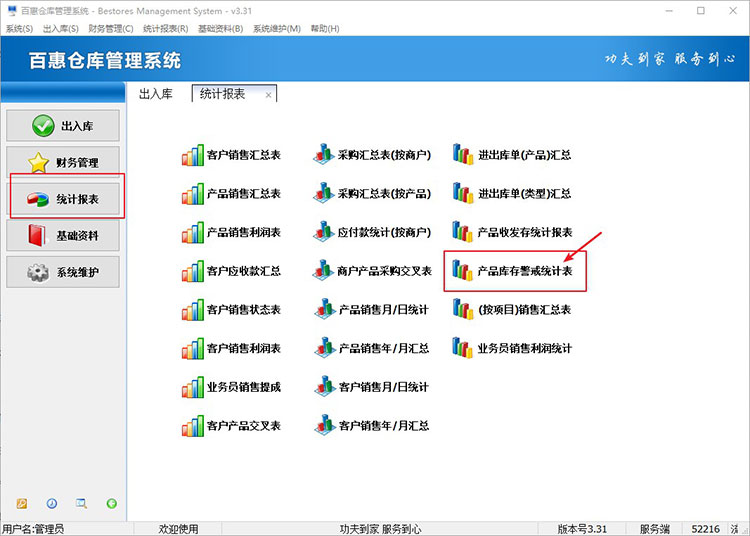Click the 系统维护 sidebar button
750x536 pixels.
63,272
